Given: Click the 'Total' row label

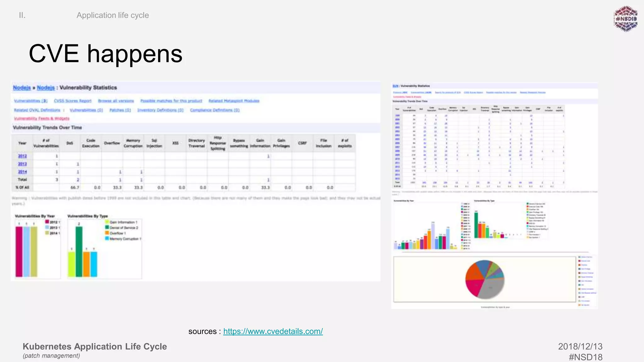Looking at the screenshot, I should (x=22, y=180).
